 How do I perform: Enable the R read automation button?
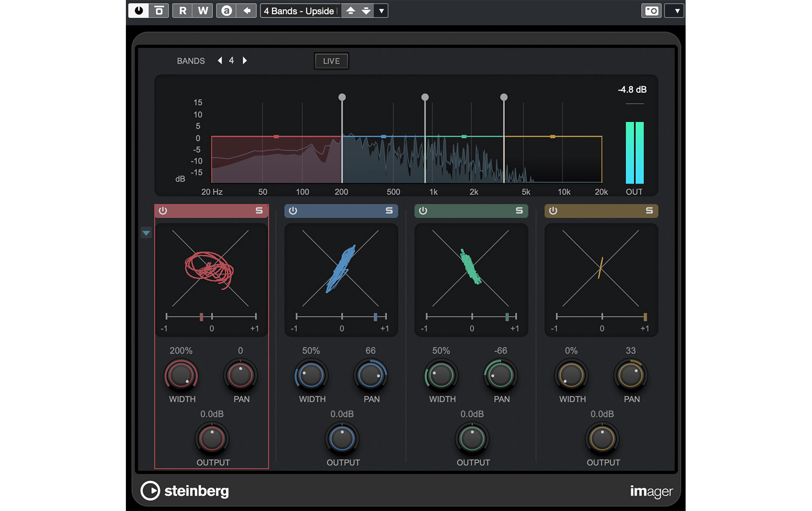(x=183, y=11)
